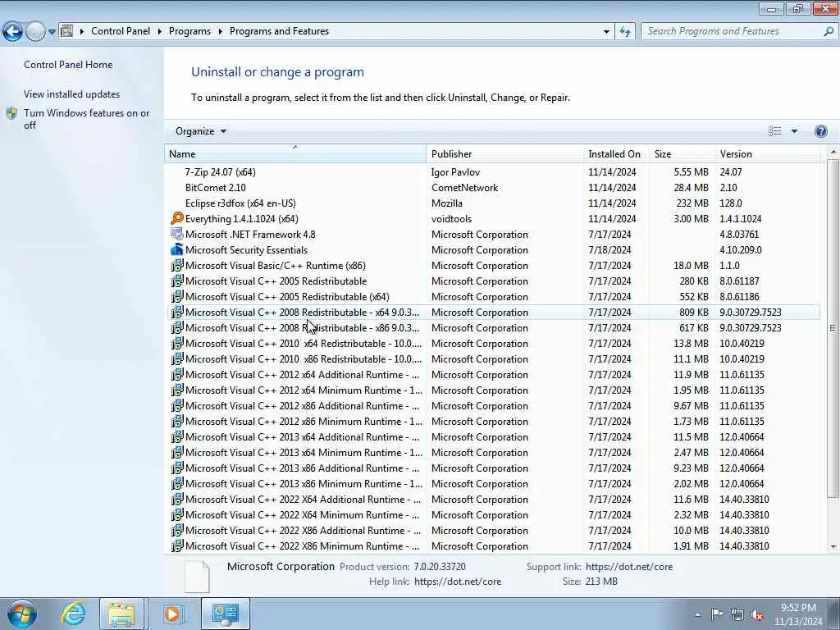Click the Microsoft .NET Framework 4.8 icon

pyautogui.click(x=177, y=234)
